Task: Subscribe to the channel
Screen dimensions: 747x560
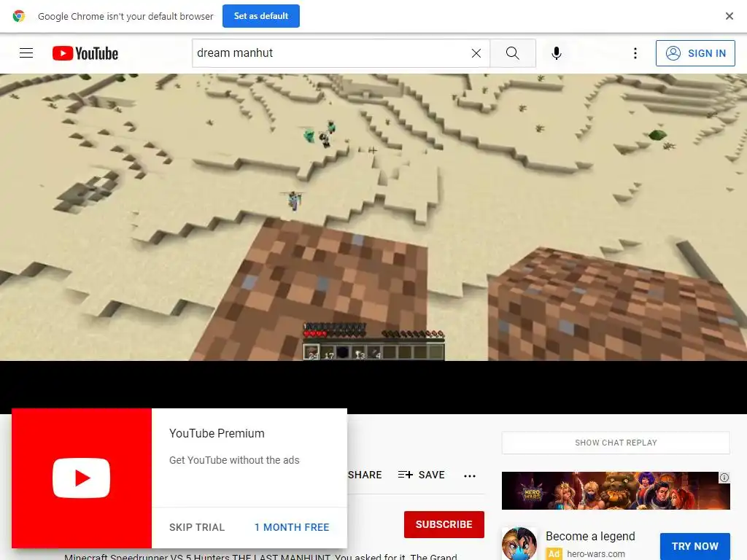Action: click(444, 524)
